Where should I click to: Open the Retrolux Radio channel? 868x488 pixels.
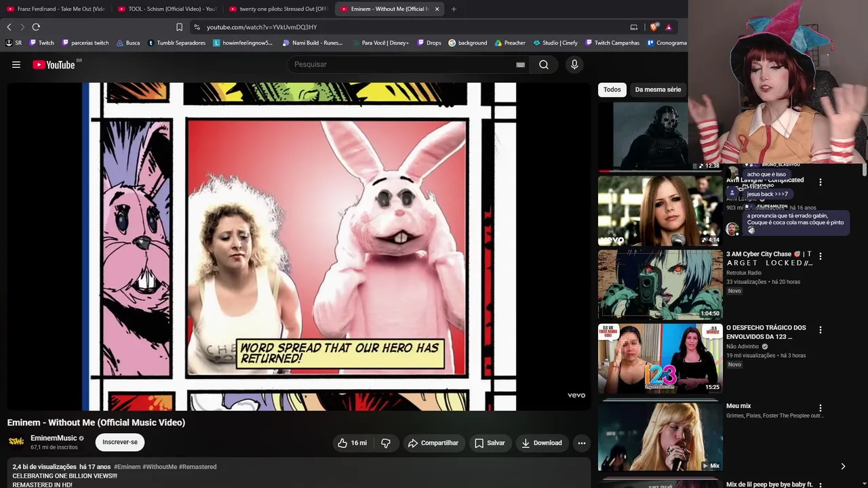click(744, 272)
